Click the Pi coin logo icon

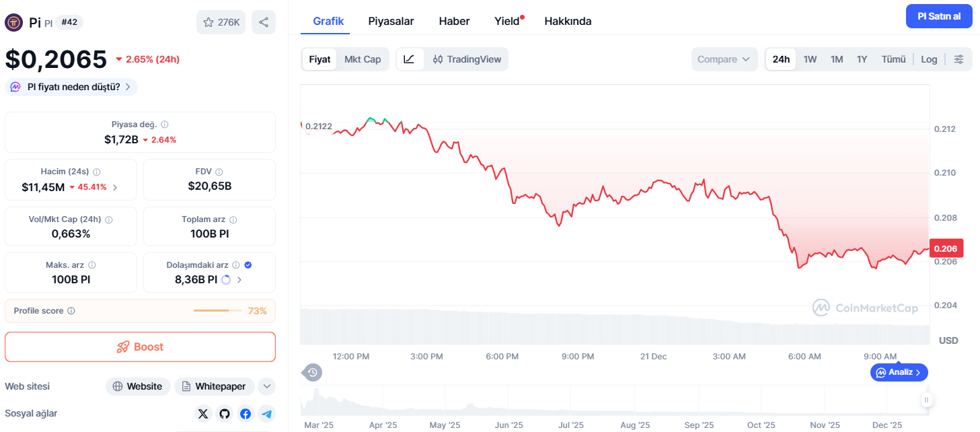pyautogui.click(x=13, y=22)
